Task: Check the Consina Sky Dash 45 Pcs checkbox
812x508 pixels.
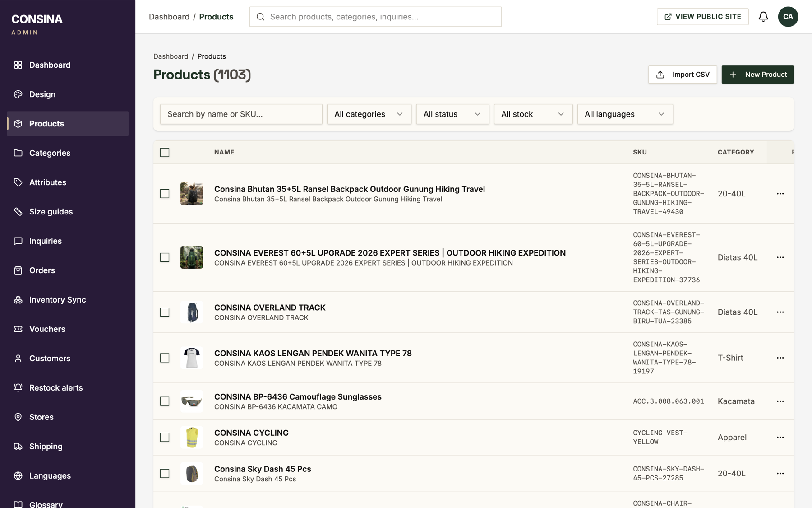Action: click(165, 474)
